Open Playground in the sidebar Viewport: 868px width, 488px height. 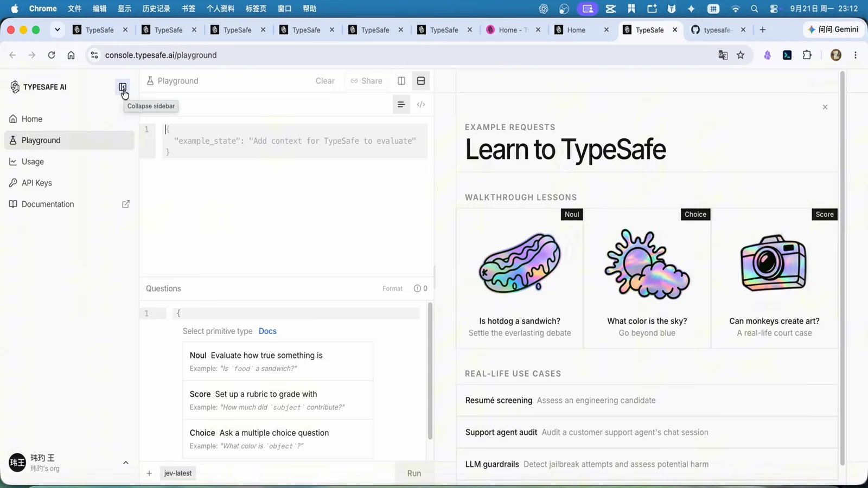click(69, 140)
